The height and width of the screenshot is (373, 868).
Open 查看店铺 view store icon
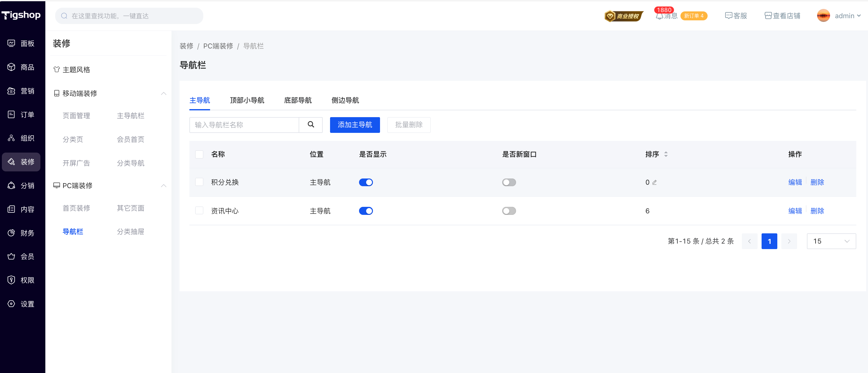point(768,16)
